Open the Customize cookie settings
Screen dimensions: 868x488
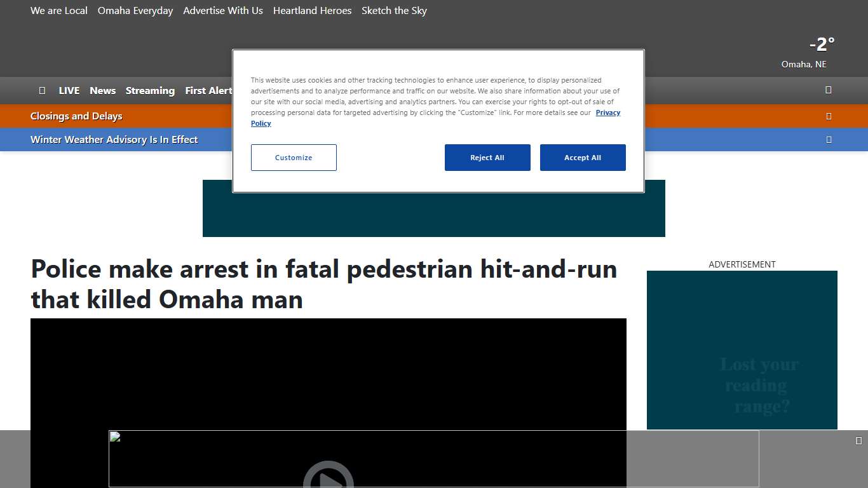(294, 158)
